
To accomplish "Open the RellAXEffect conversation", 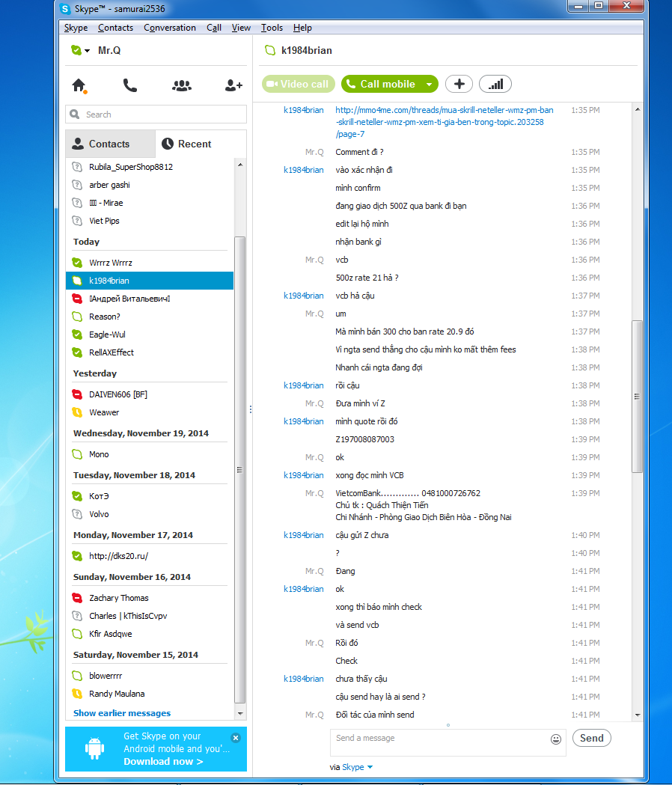I will click(x=149, y=352).
